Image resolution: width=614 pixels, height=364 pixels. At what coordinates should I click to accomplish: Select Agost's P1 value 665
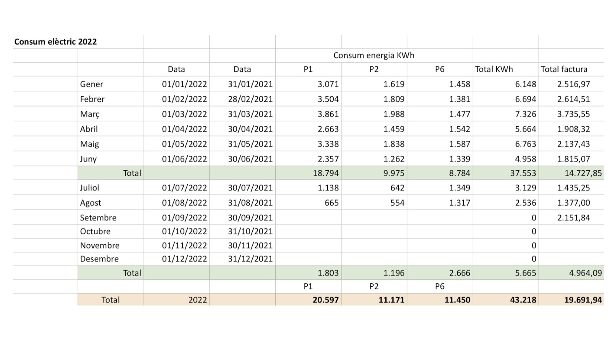332,203
